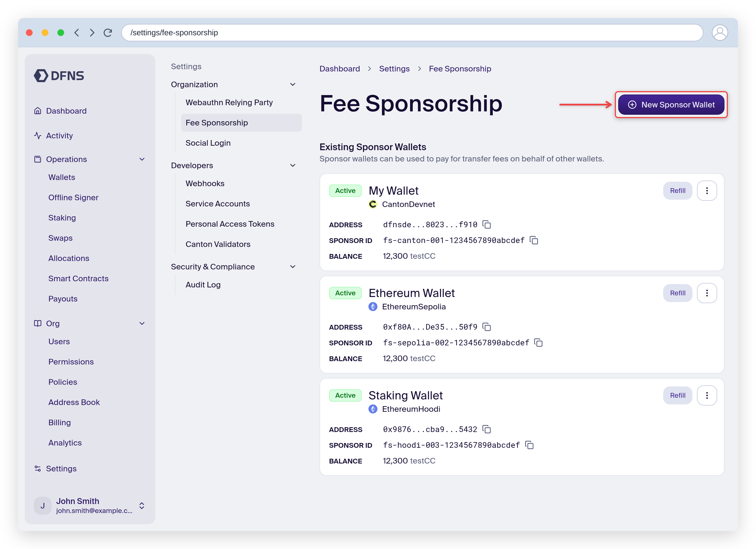Click the browser back arrow
The width and height of the screenshot is (756, 549).
[77, 33]
